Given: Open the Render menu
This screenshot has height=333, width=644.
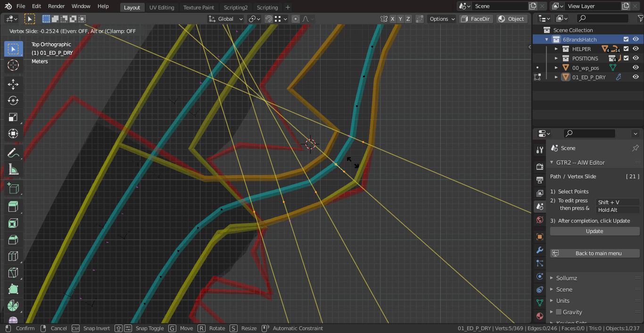Looking at the screenshot, I should 56,6.
